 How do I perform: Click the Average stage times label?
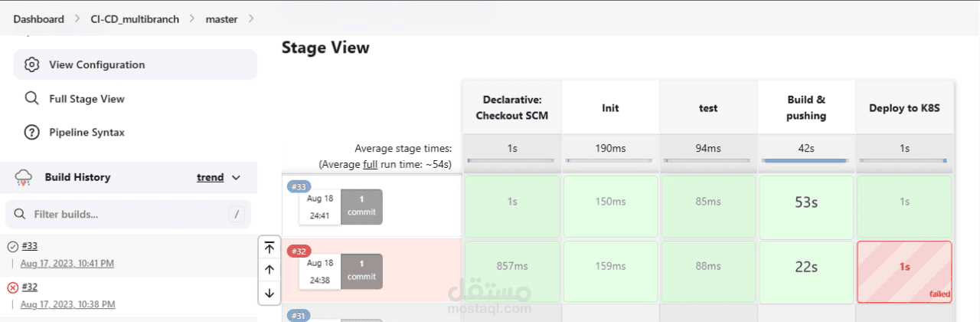[403, 148]
